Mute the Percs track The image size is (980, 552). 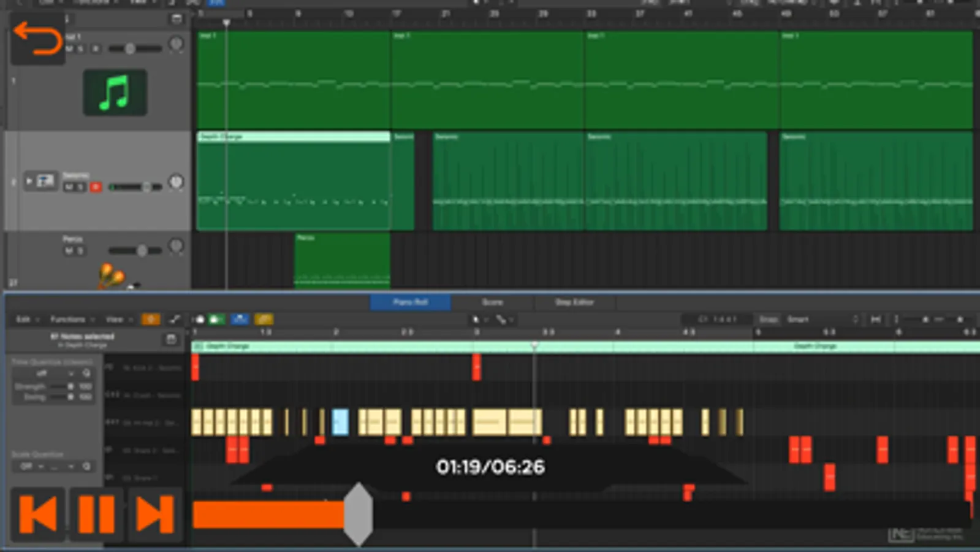pyautogui.click(x=69, y=251)
